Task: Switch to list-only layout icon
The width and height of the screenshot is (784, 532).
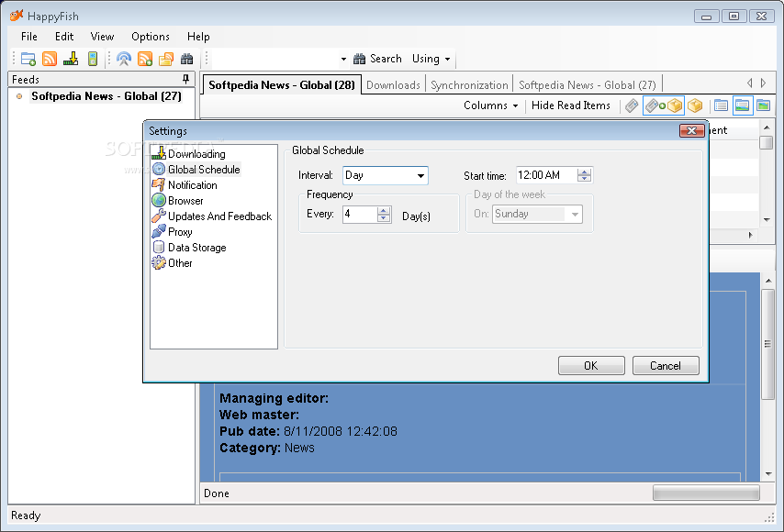Action: [721, 105]
